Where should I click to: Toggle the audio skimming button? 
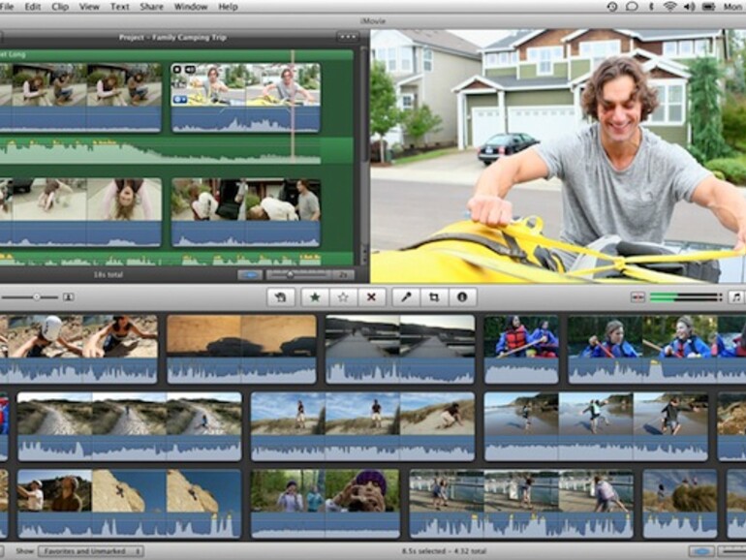pos(637,297)
